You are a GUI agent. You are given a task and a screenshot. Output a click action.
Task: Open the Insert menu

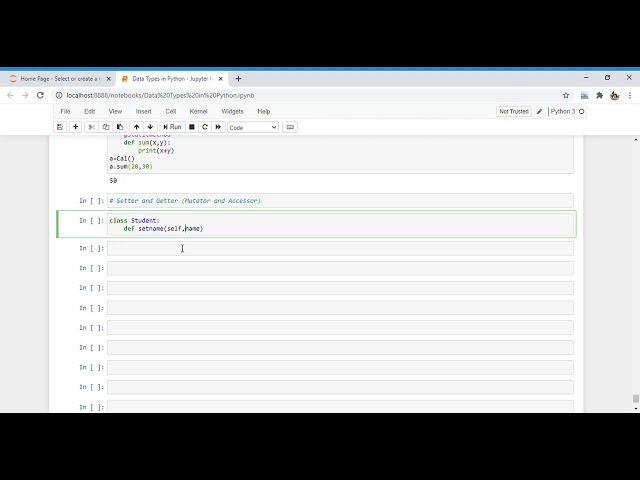point(143,111)
